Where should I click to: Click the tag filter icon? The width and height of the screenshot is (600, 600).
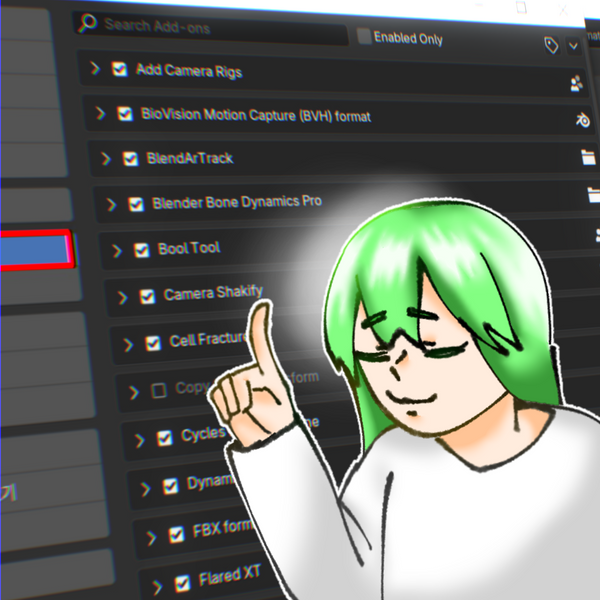point(551,45)
